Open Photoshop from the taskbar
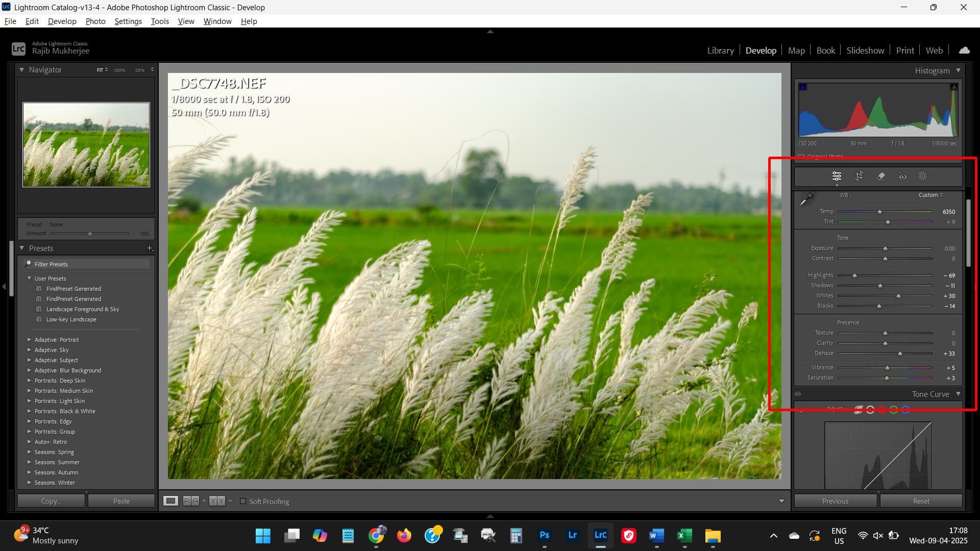This screenshot has height=551, width=980. [x=544, y=535]
